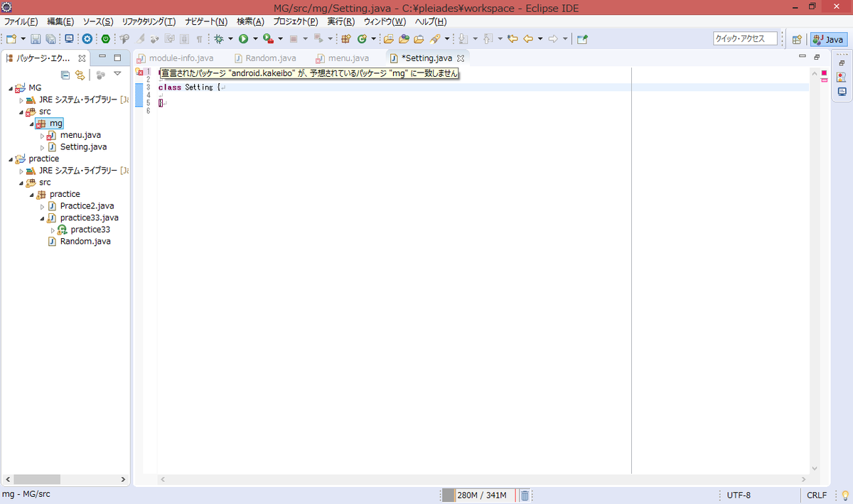Expand menu.java in Package Explorer
853x504 pixels.
[43, 135]
